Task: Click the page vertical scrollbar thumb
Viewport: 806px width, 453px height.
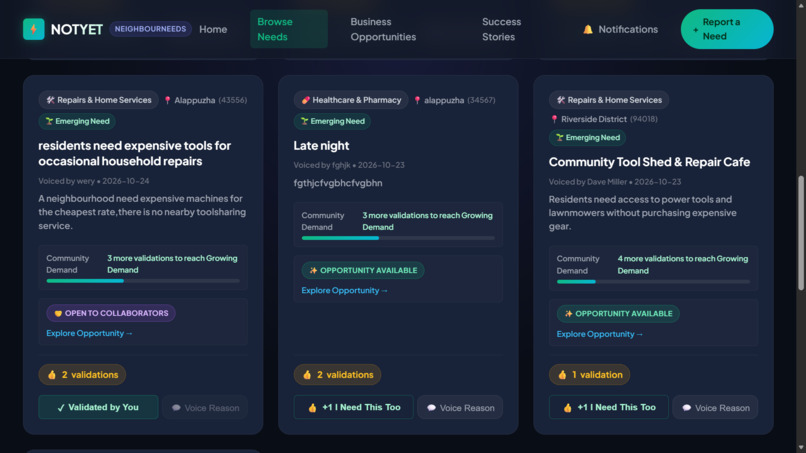Action: tap(800, 233)
